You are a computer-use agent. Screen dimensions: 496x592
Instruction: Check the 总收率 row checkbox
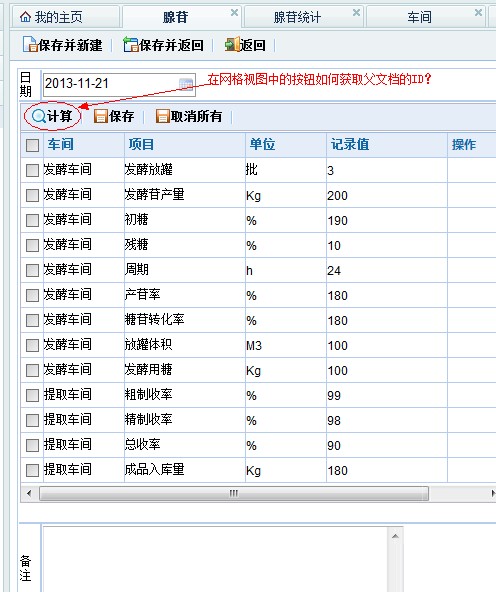(x=32, y=445)
